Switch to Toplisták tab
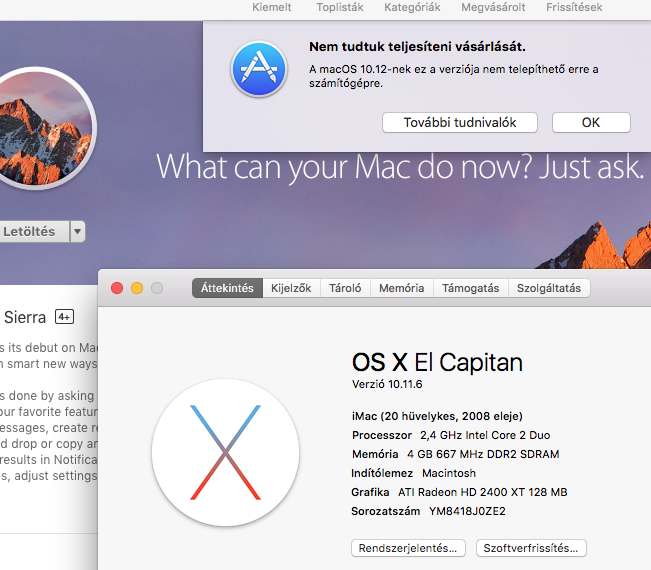 click(x=340, y=7)
